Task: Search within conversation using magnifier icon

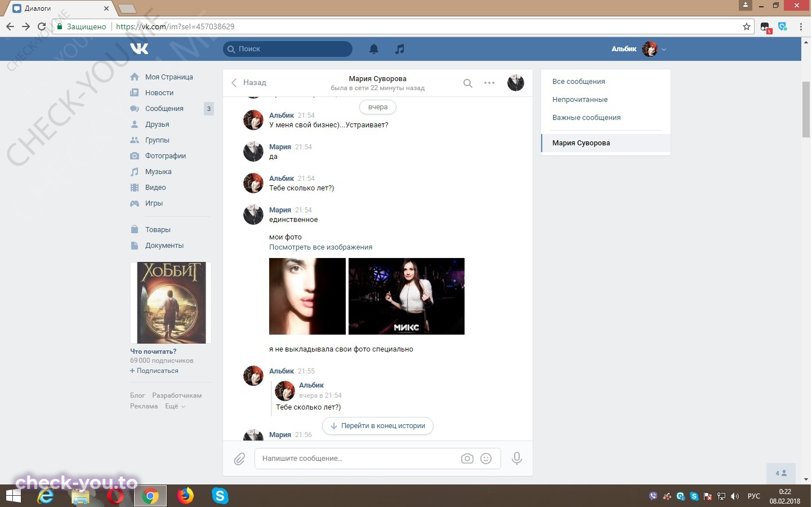Action: 468,83
